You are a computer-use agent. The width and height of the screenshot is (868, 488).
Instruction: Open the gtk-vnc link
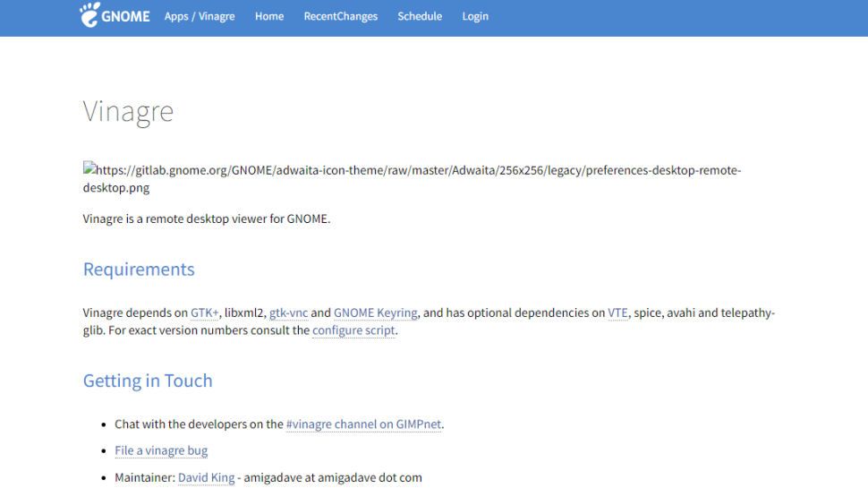click(x=288, y=313)
